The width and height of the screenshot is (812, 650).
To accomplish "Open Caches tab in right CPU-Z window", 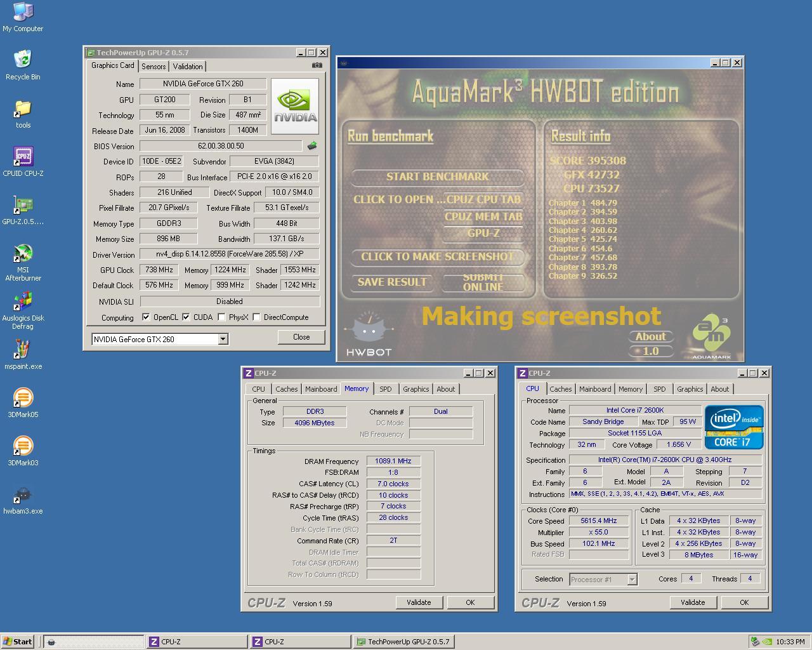I will [560, 389].
